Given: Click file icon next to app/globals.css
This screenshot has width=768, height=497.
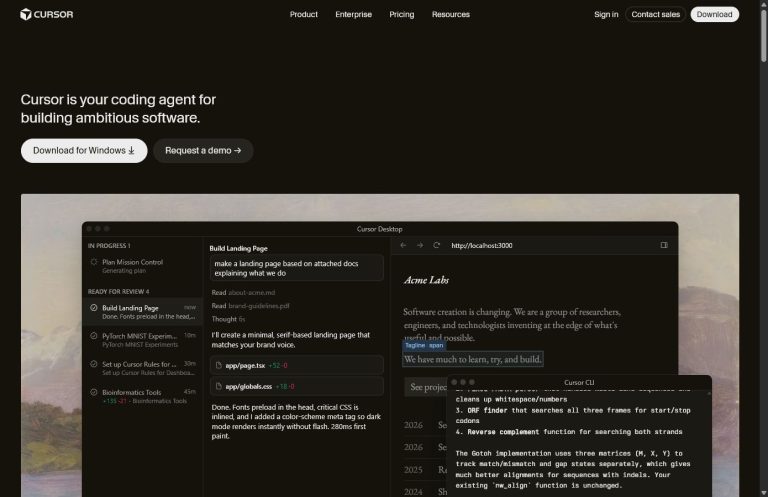Looking at the screenshot, I should [218, 386].
